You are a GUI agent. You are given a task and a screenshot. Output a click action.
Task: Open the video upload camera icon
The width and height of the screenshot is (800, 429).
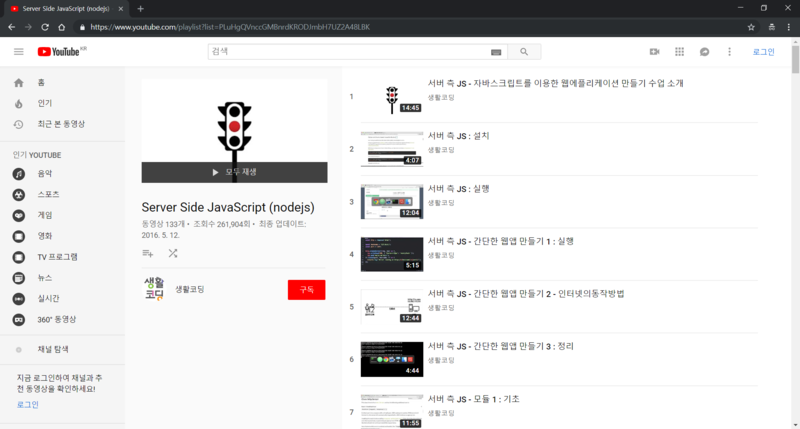(655, 52)
